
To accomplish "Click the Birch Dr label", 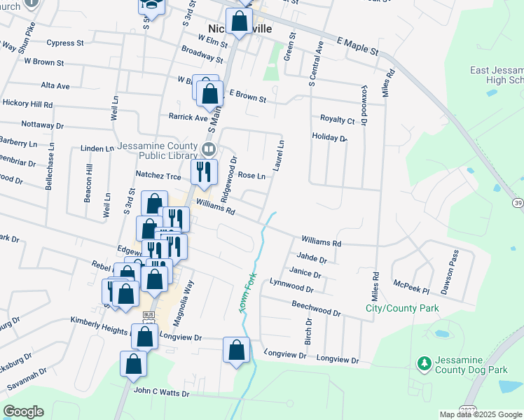I will click(x=308, y=331).
